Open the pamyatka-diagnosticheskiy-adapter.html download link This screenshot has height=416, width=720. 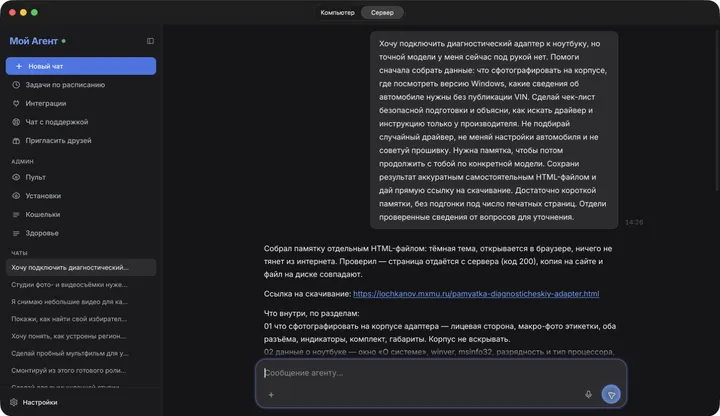click(476, 294)
